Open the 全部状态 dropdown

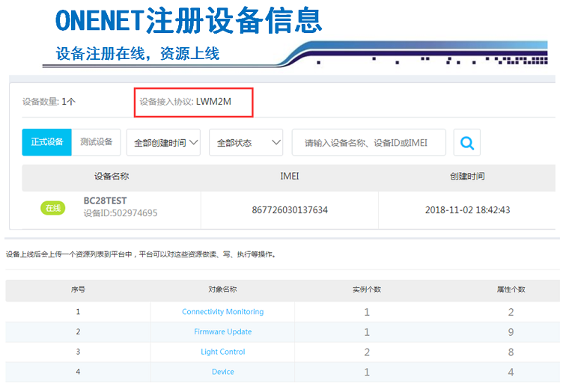point(246,143)
